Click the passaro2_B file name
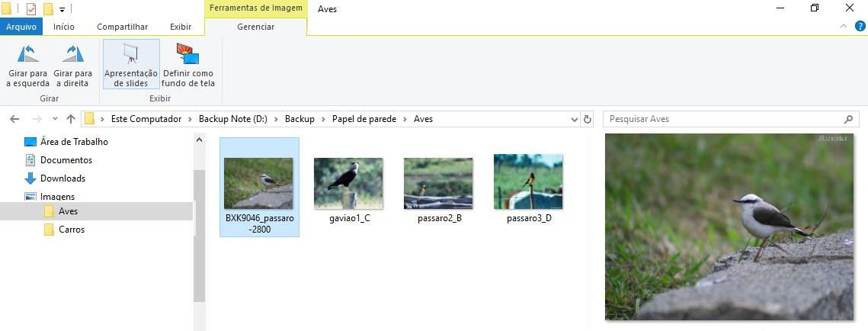Image resolution: width=868 pixels, height=331 pixels. pos(440,218)
